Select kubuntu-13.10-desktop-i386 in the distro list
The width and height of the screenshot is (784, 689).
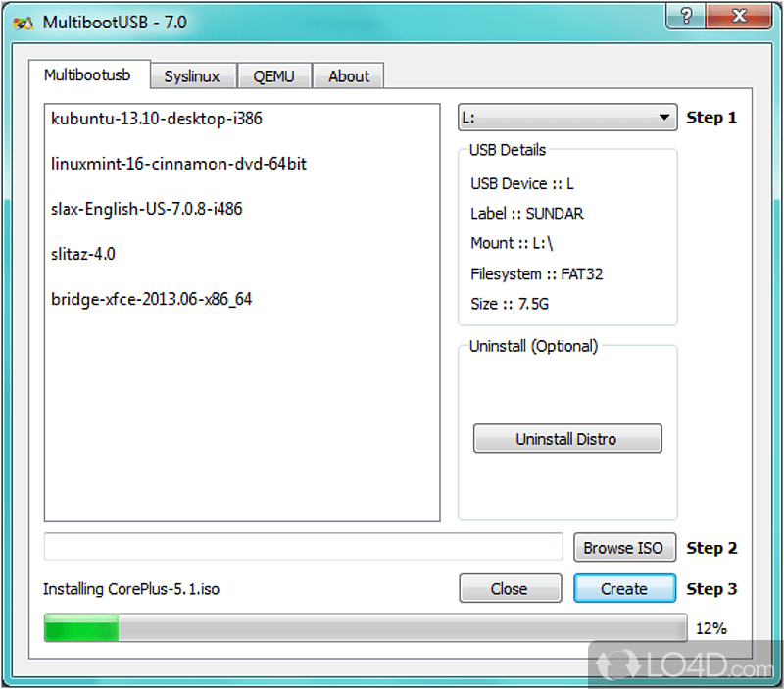[157, 119]
